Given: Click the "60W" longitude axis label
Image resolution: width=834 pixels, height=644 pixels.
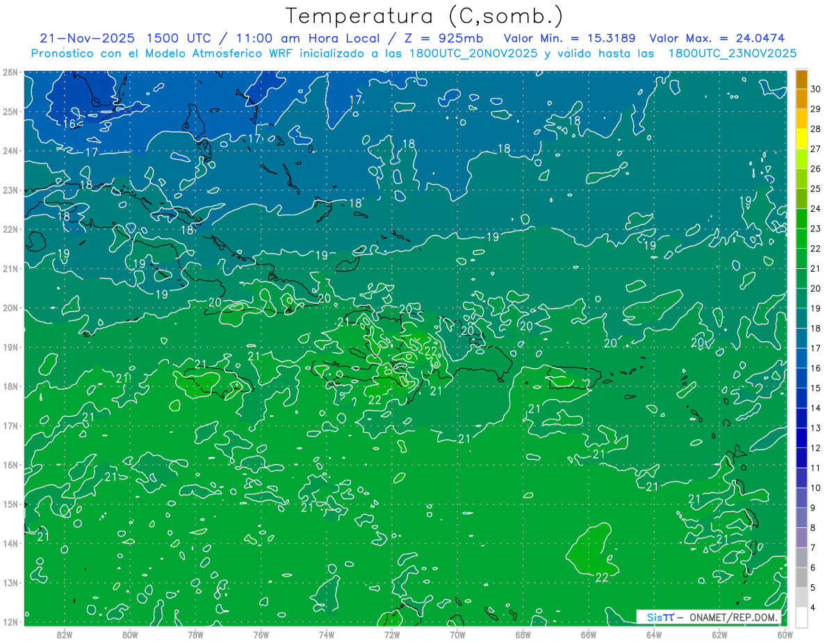Looking at the screenshot, I should pyautogui.click(x=785, y=634).
